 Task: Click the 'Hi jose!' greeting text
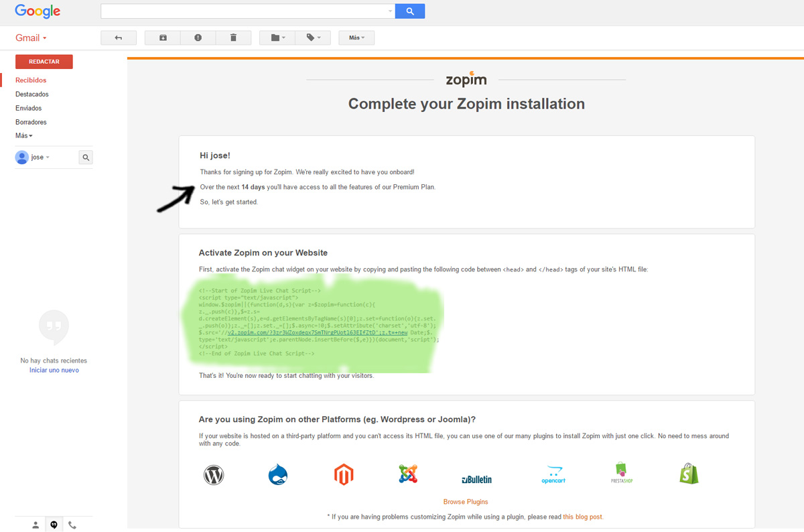pos(215,155)
